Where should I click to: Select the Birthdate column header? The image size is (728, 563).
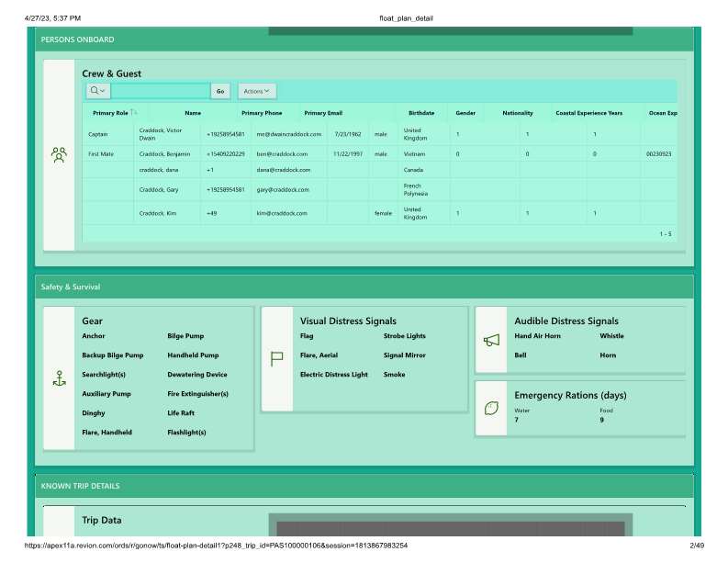coord(421,113)
